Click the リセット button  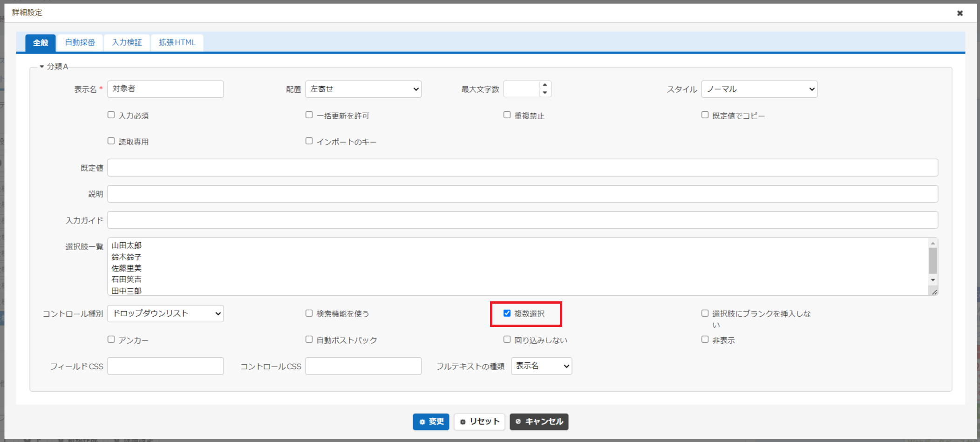[479, 422]
